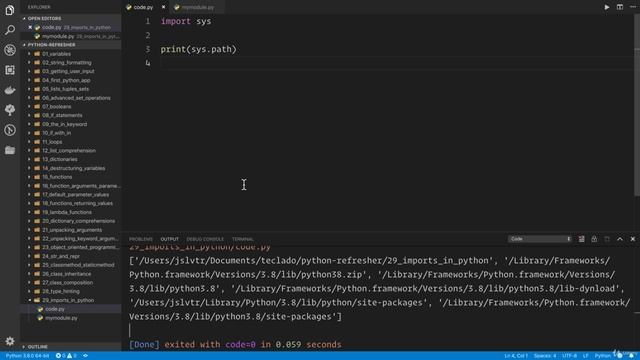Select code.py in the file tree

pyautogui.click(x=55, y=309)
